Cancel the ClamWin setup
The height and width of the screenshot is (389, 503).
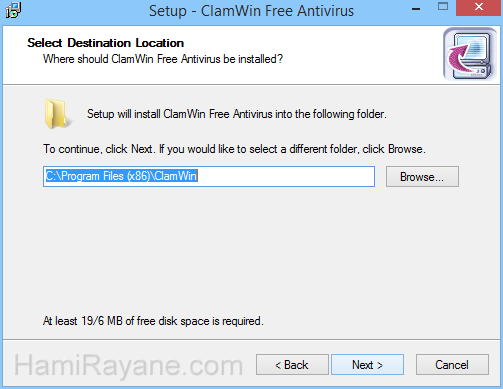point(452,365)
